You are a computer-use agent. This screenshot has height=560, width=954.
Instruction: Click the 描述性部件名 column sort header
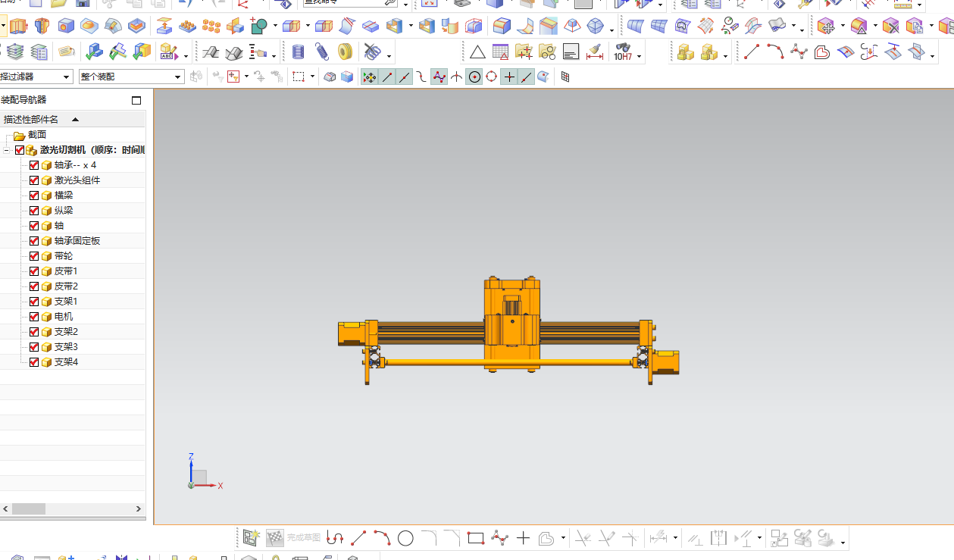73,119
